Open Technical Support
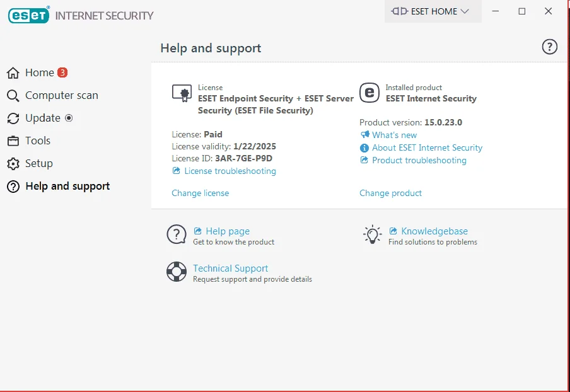Viewport: 570px width, 392px height. [231, 268]
